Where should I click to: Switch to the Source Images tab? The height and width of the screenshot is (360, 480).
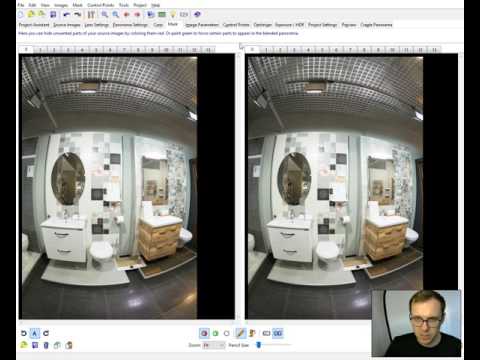tap(67, 25)
